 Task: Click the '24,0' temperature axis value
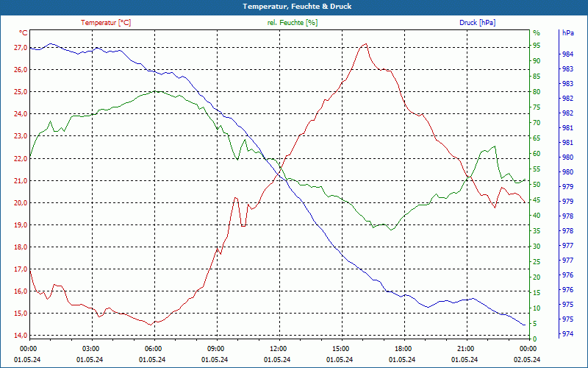click(21, 114)
